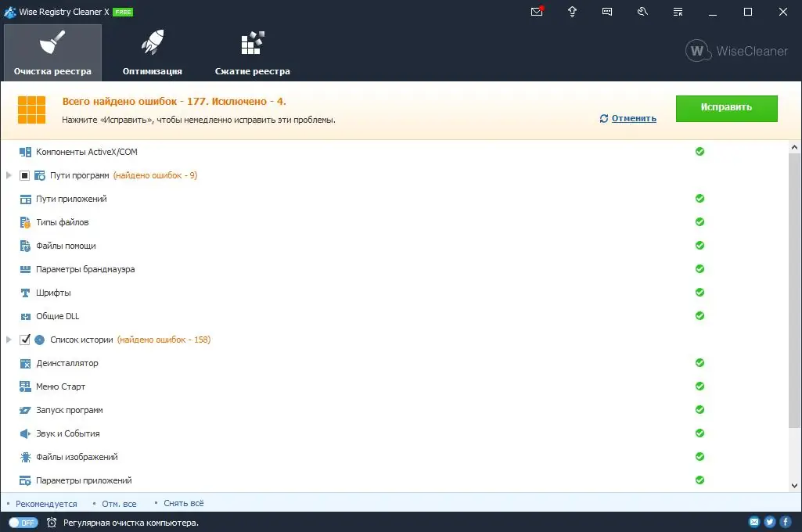Viewport: 802px width, 532px height.
Task: Click the upward scrollbar arrow
Action: (796, 146)
